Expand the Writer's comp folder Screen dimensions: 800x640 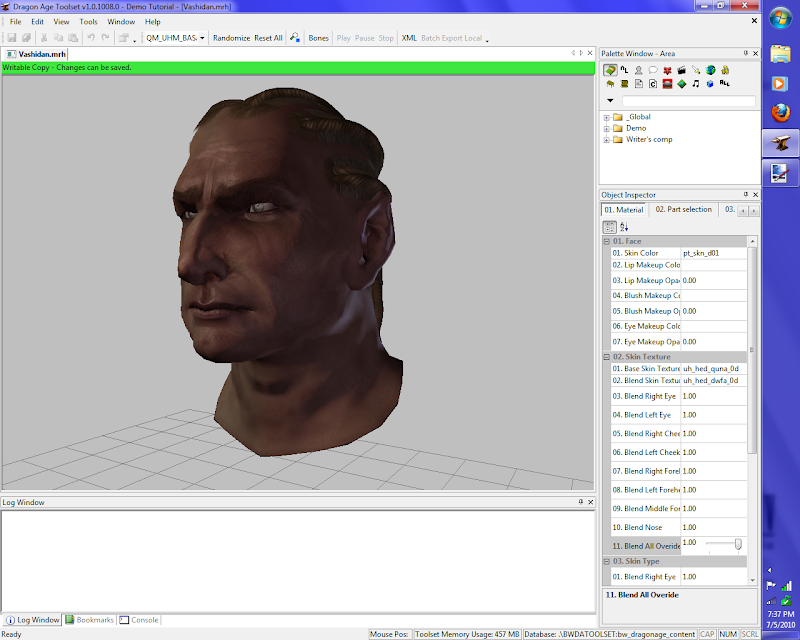click(607, 139)
